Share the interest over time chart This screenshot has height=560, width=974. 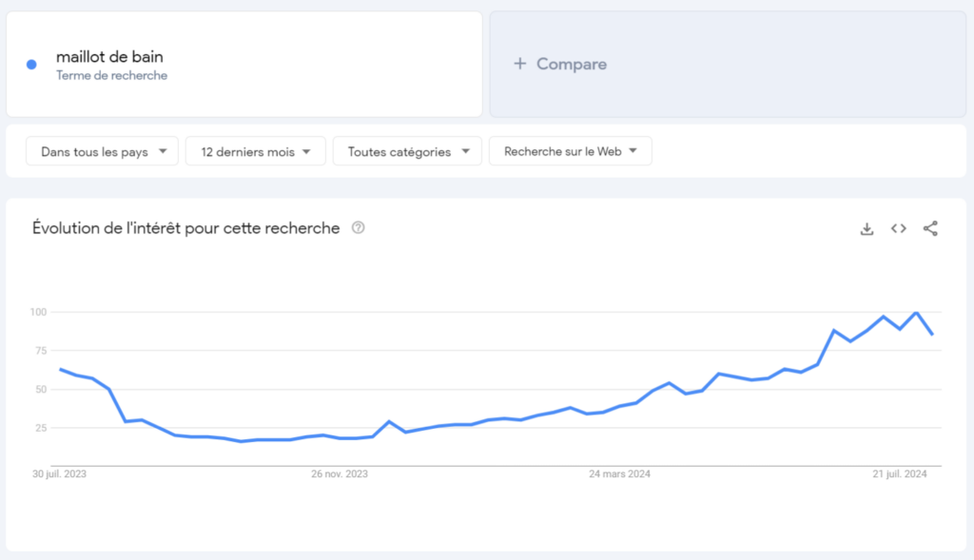(930, 228)
